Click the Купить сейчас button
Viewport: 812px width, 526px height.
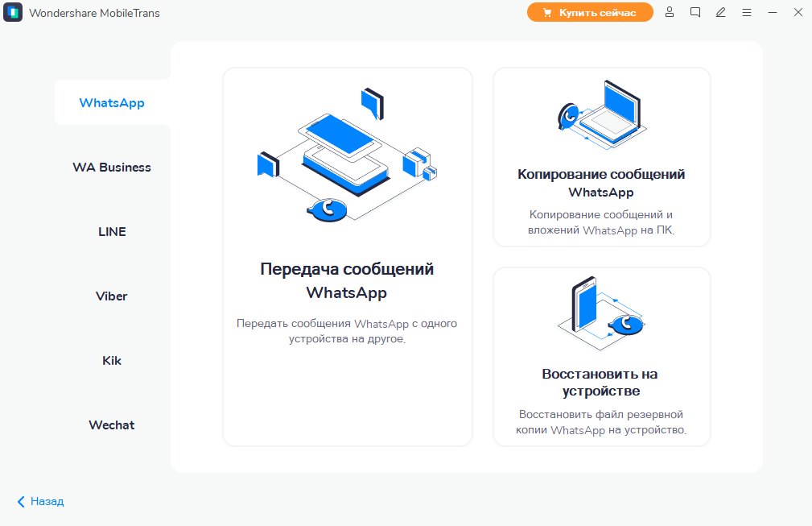pyautogui.click(x=590, y=12)
